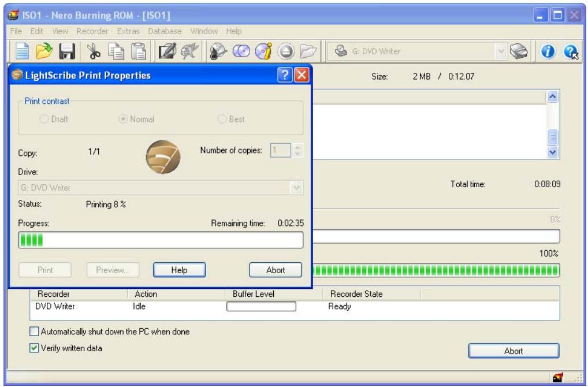Abort LightScribe printing

276,270
